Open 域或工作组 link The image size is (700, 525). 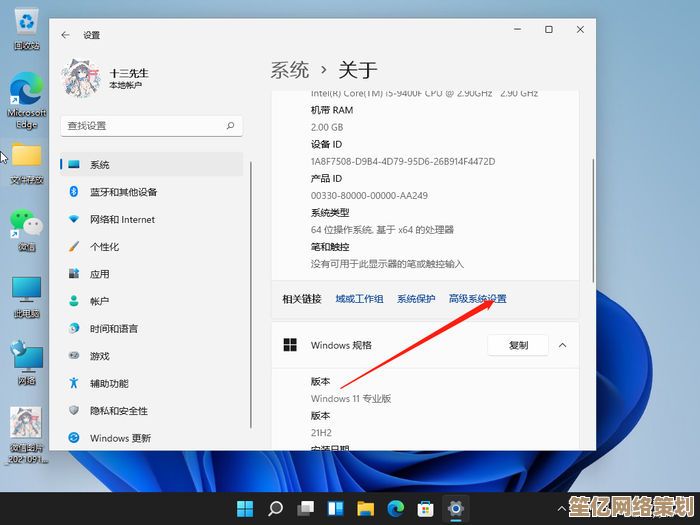359,299
